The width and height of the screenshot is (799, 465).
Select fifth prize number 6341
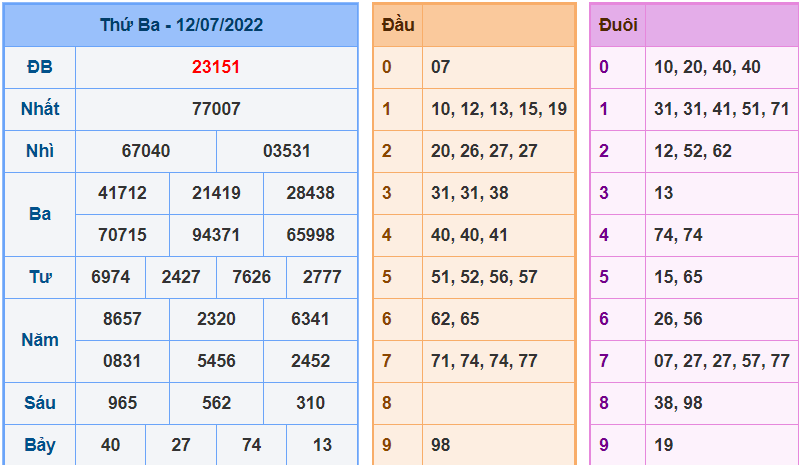click(310, 319)
